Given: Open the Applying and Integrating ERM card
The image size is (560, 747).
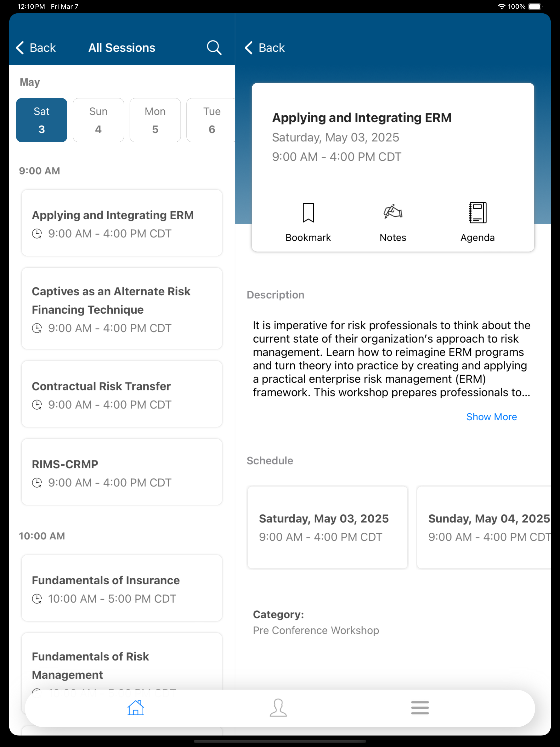Looking at the screenshot, I should tap(122, 223).
